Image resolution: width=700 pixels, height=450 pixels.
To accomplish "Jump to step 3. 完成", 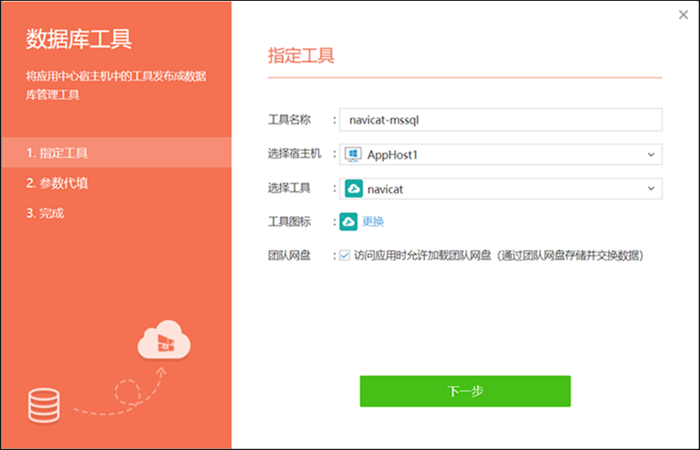I will pos(47,213).
